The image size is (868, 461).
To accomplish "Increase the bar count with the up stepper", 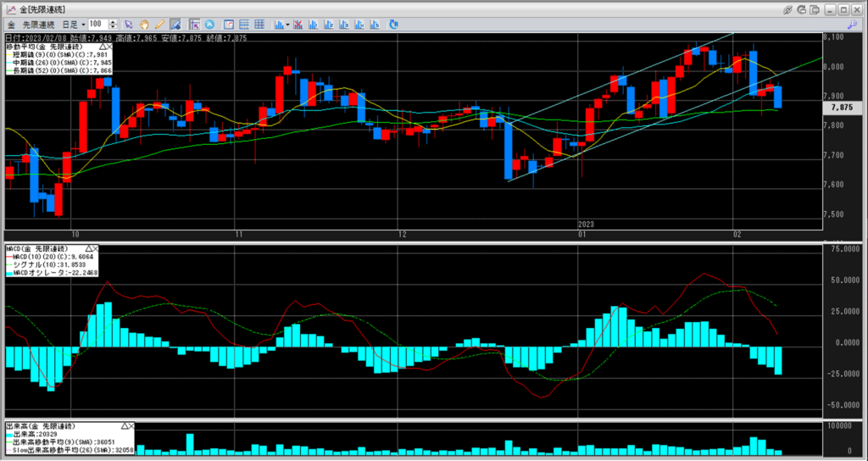I will (113, 22).
